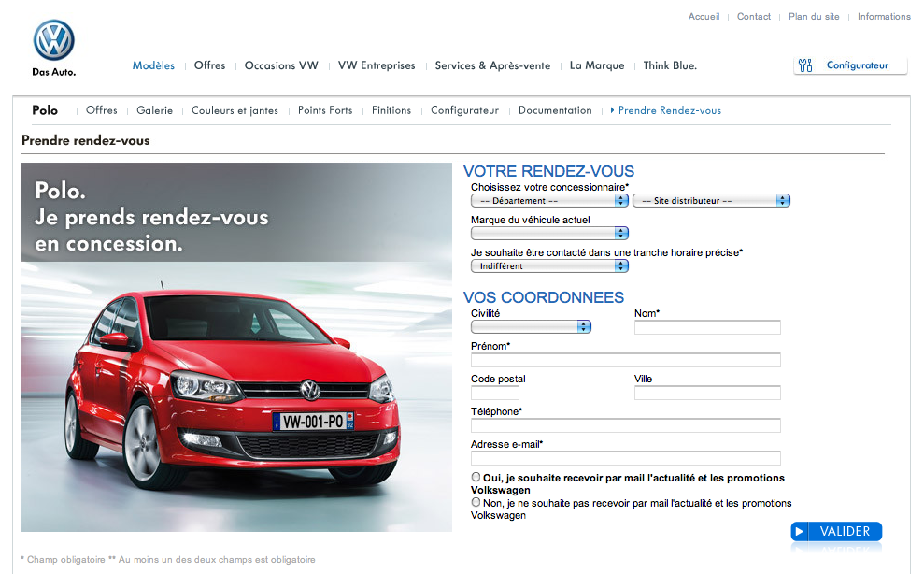Click the Configurateur button
This screenshot has height=574, width=924.
(850, 65)
